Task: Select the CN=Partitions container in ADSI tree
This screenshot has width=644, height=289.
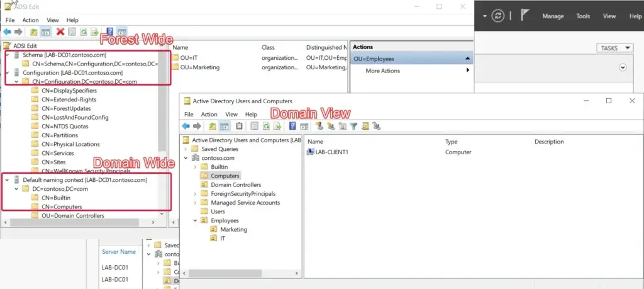Action: coord(60,135)
